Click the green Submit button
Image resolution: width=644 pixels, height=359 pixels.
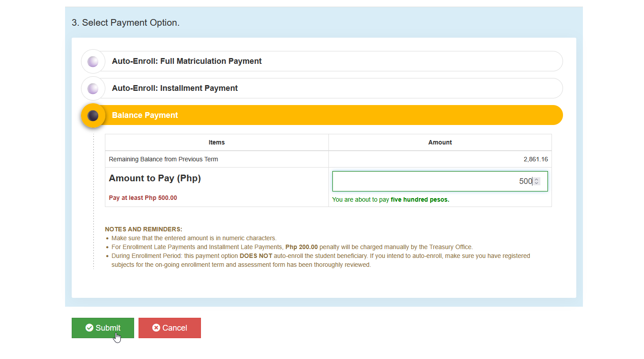pos(103,328)
